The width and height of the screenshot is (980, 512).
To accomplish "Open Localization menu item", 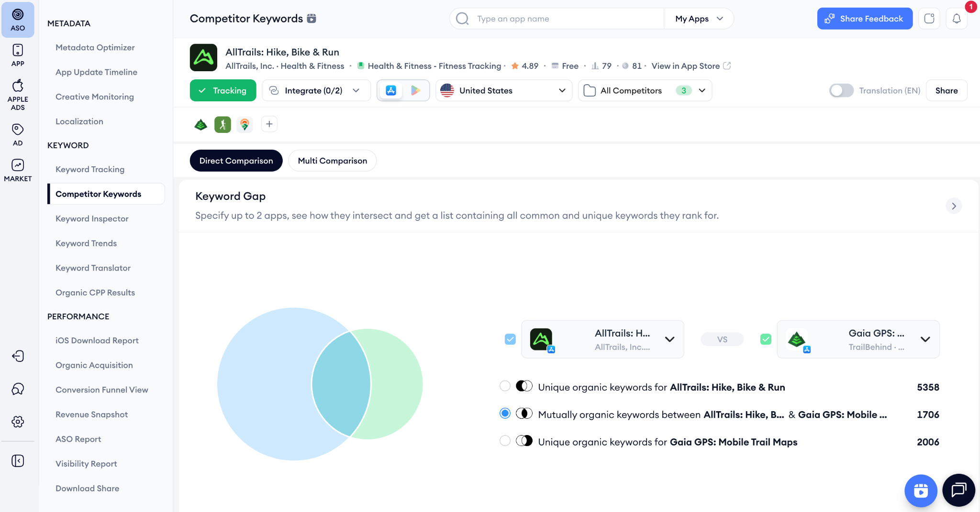I will [x=79, y=121].
